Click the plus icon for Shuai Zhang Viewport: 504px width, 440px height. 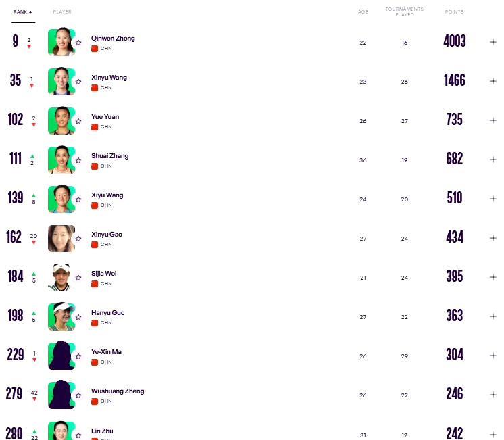coord(493,160)
